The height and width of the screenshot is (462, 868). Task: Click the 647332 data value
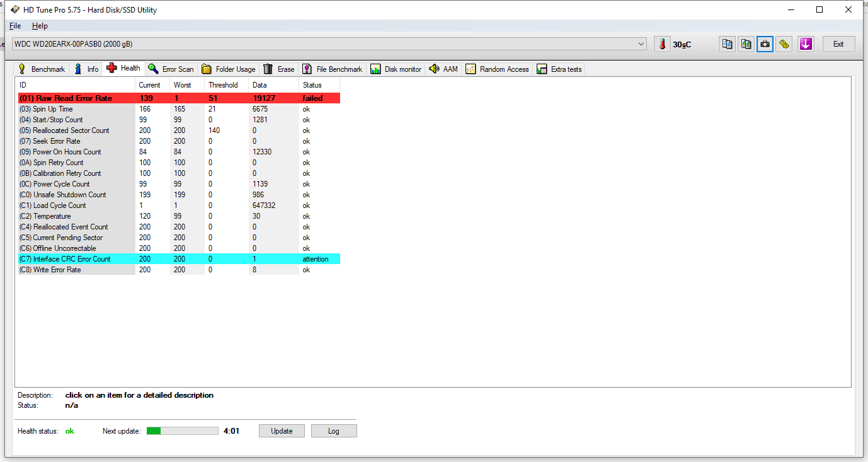(264, 205)
